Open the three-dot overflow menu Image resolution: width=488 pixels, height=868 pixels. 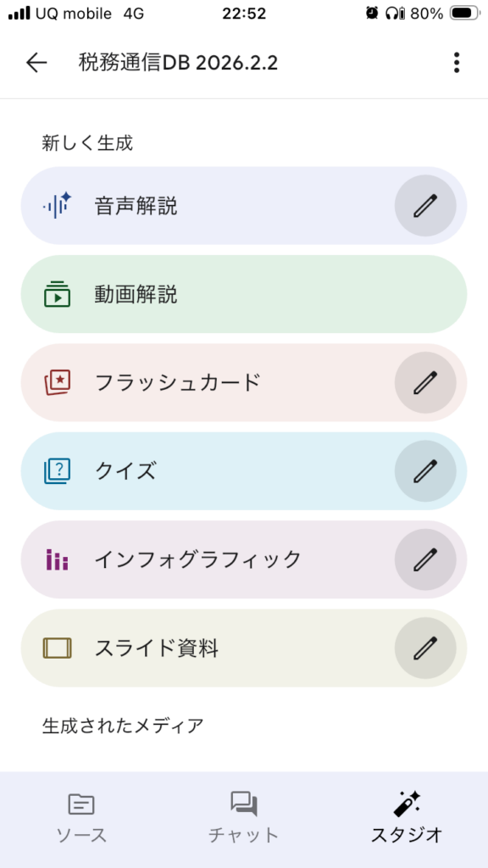tap(456, 63)
